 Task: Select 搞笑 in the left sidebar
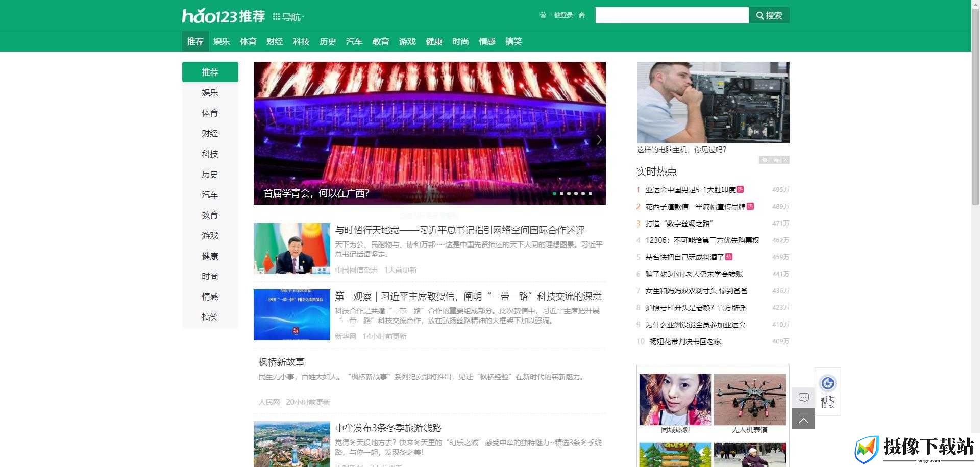click(210, 317)
